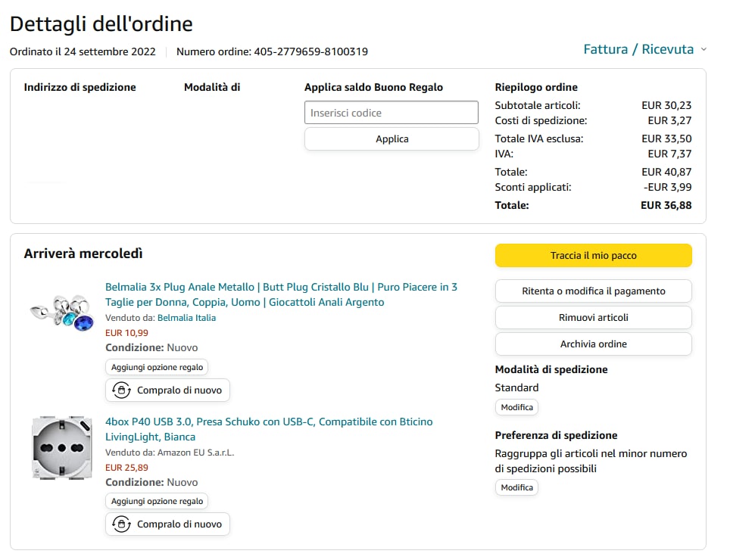730x560 pixels.
Task: Click Modifica under Preferenza di spedizione
Action: (x=517, y=488)
